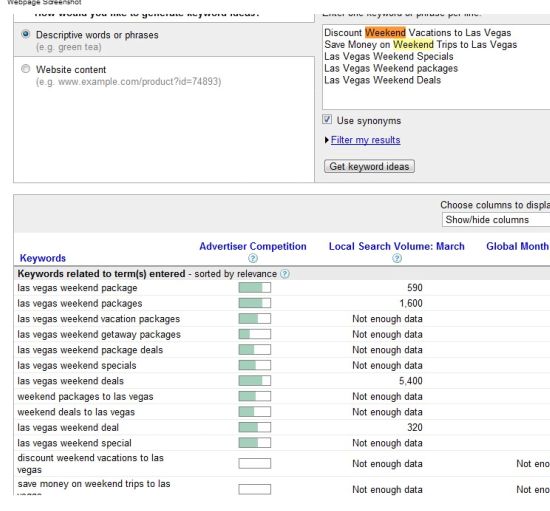Select keyword 'las vegas weekend specials'

coord(77,365)
